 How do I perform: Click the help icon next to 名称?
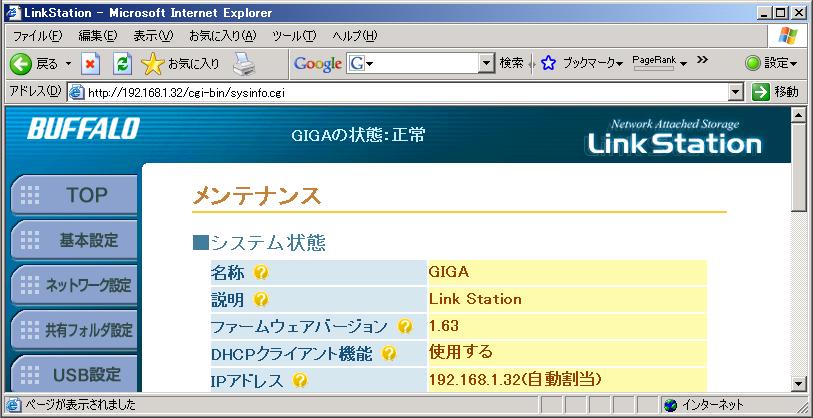[261, 272]
